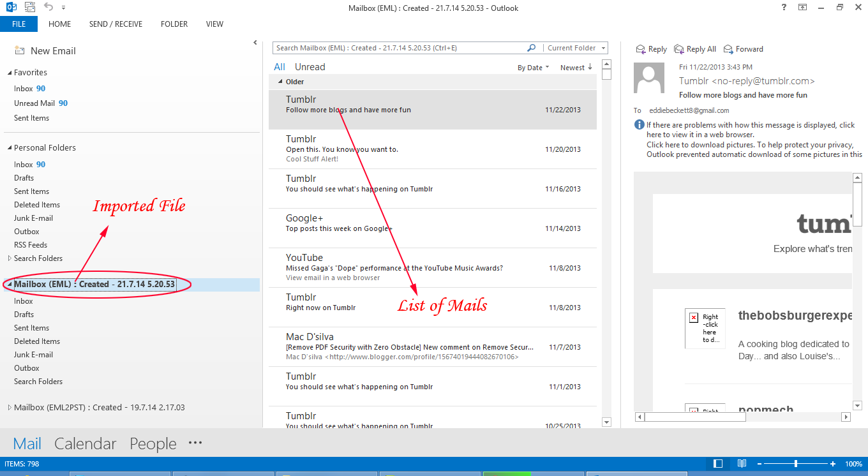The width and height of the screenshot is (868, 476).
Task: Click the Reply arrow icon in reading pane
Action: [641, 49]
